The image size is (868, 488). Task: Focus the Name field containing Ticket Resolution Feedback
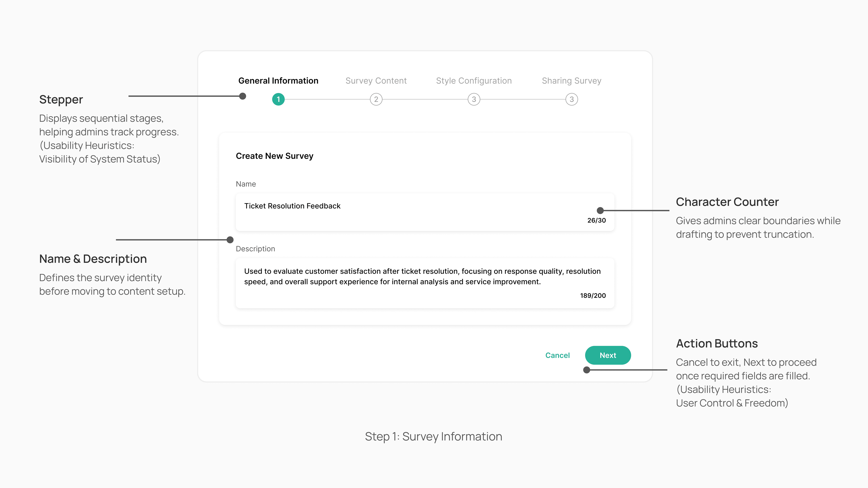(425, 212)
